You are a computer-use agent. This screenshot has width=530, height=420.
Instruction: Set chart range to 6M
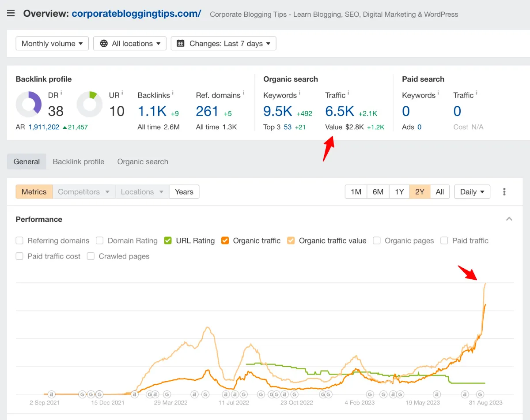pos(378,192)
